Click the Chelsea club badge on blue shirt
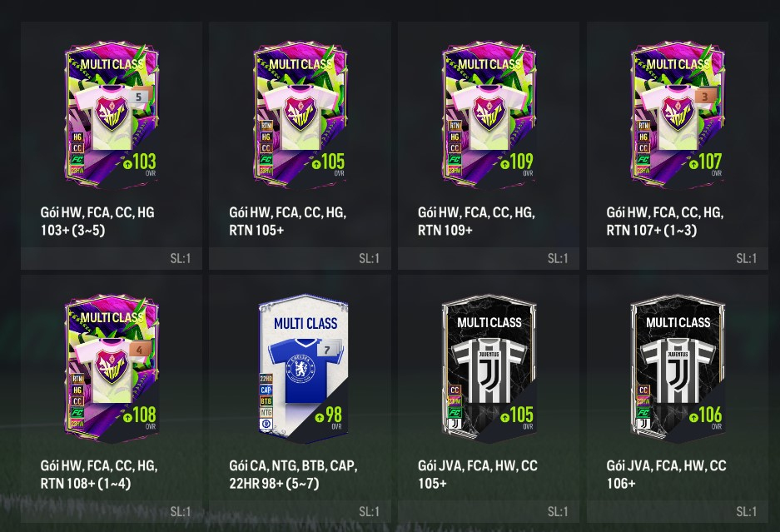The height and width of the screenshot is (532, 780). [301, 369]
